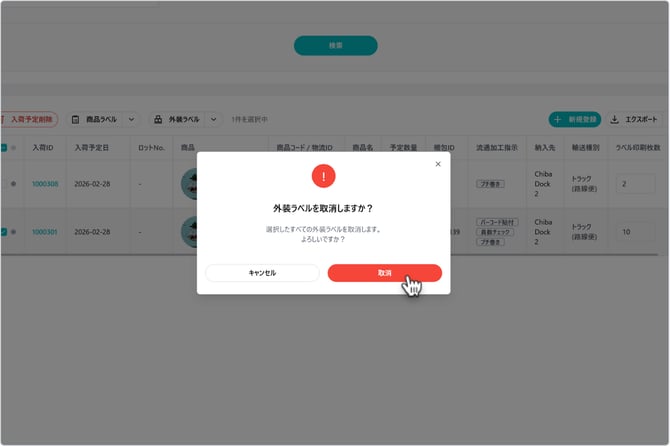
Task: Click Chiba Dock 2 in row 1000301
Action: click(x=543, y=232)
